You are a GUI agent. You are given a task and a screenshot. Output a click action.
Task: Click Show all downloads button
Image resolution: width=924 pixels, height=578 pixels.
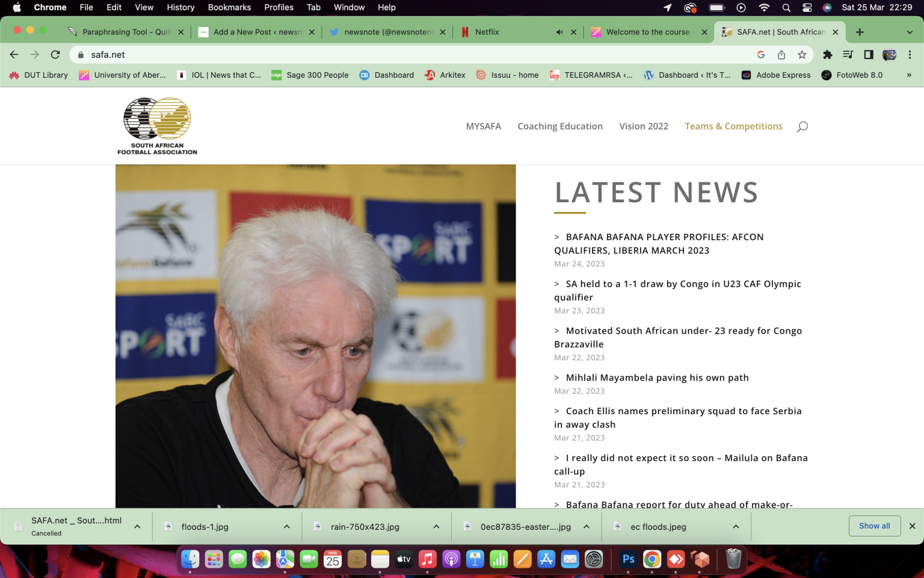tap(874, 526)
